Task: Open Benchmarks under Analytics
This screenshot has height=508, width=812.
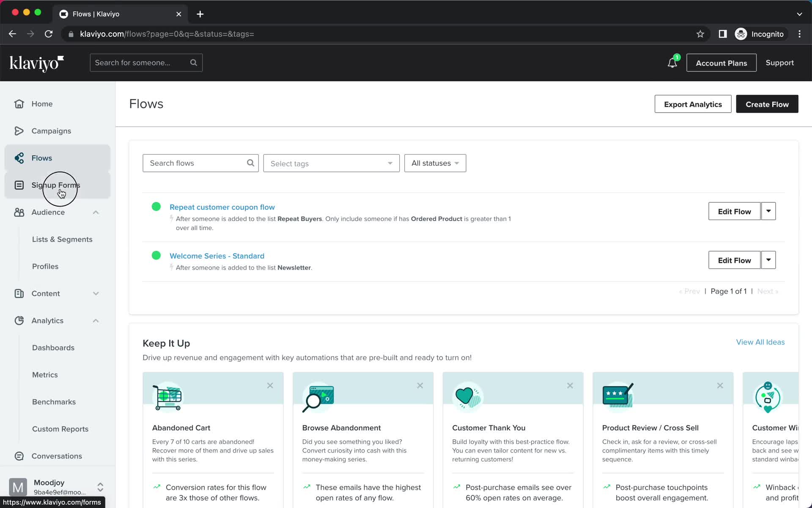Action: coord(54,402)
